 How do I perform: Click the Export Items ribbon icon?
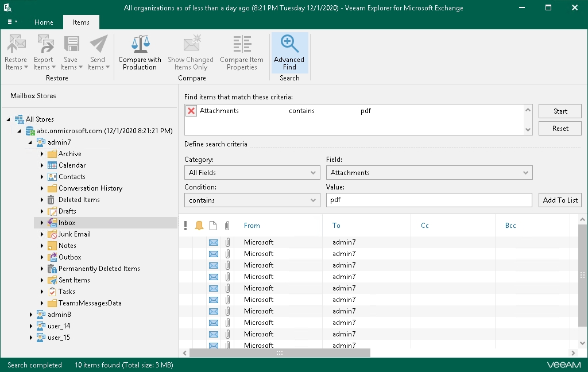43,52
